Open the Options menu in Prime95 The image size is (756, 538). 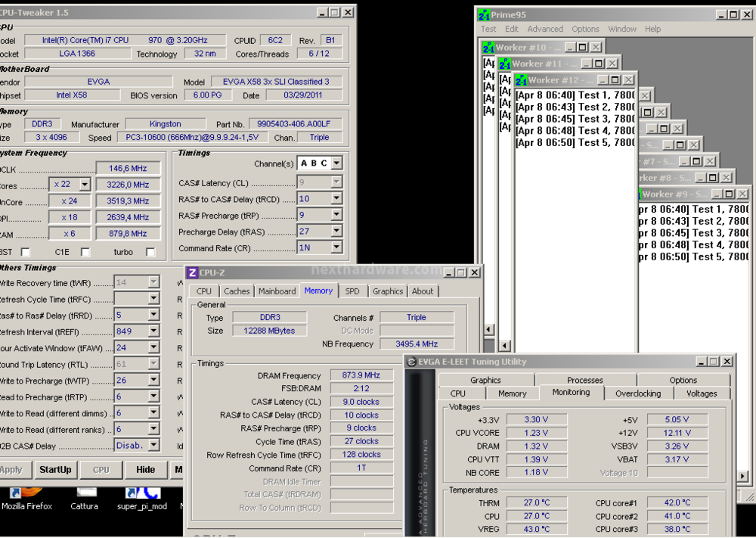(585, 29)
